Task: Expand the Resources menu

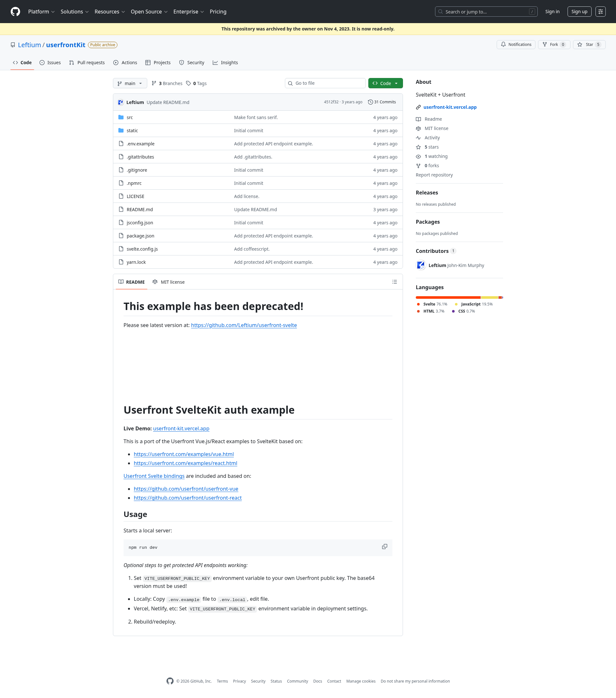Action: coord(110,12)
